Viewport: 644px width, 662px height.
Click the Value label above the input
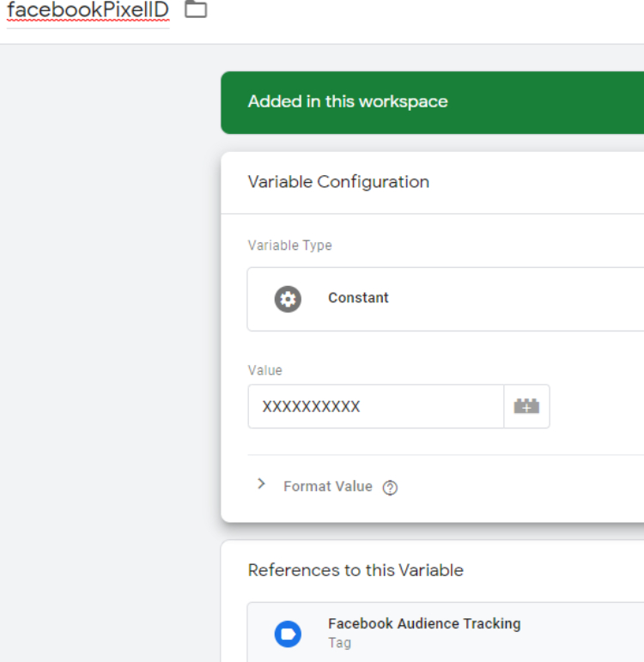coord(264,371)
